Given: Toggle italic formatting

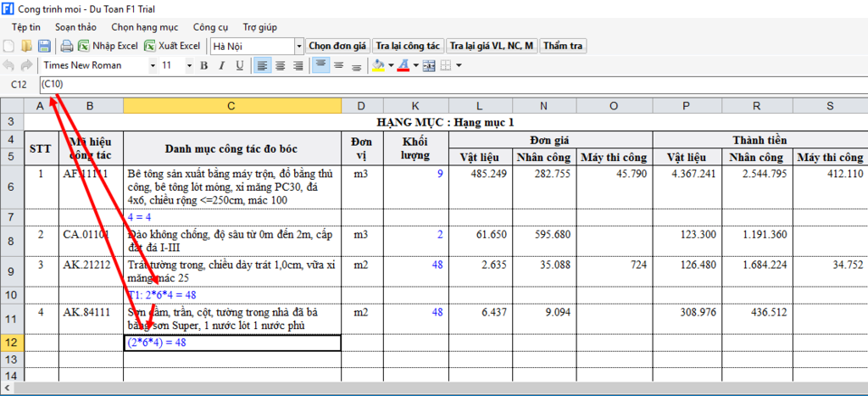Looking at the screenshot, I should 221,66.
